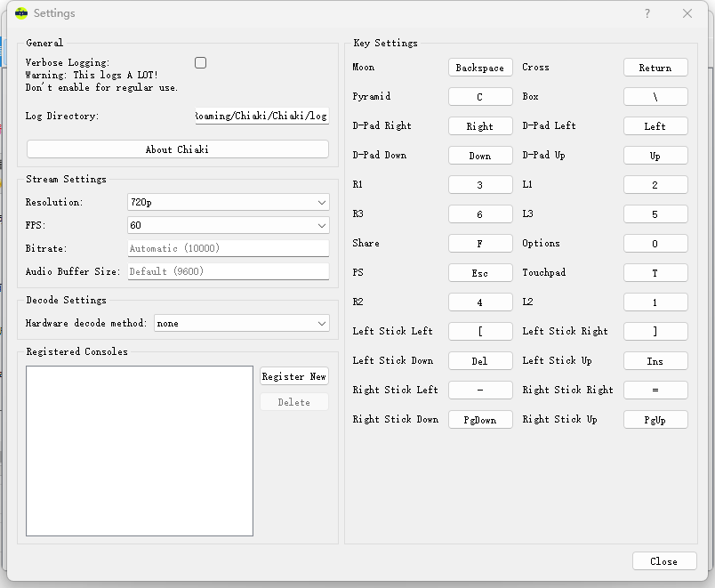This screenshot has width=715, height=588.
Task: Focus the Bitrate input field
Action: point(229,248)
